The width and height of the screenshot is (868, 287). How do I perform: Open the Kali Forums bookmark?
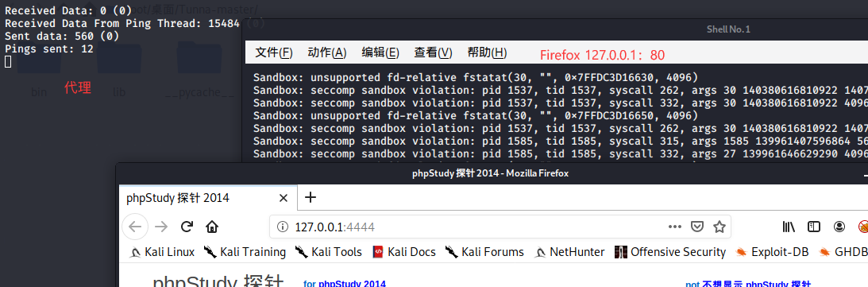tap(484, 252)
